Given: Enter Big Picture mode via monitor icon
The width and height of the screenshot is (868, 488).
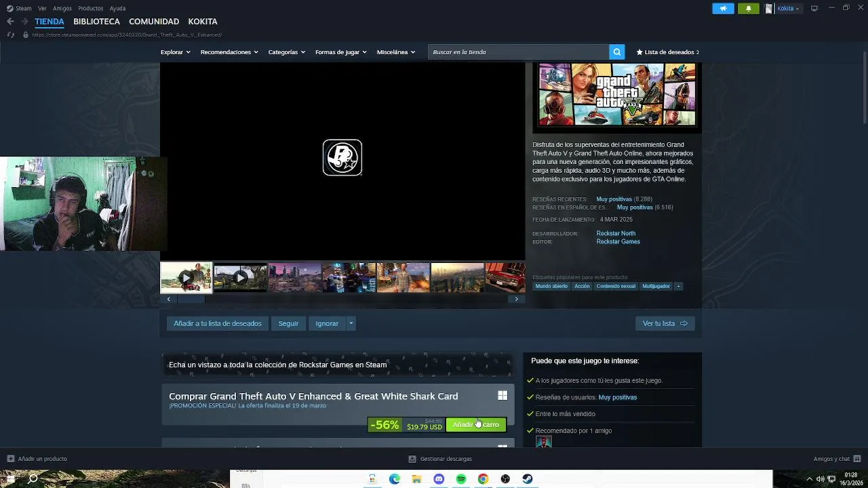Looking at the screenshot, I should [814, 9].
